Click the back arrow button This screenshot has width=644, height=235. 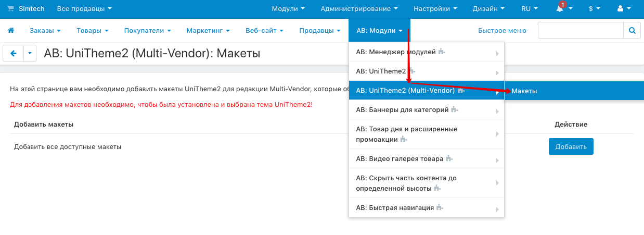[x=14, y=53]
